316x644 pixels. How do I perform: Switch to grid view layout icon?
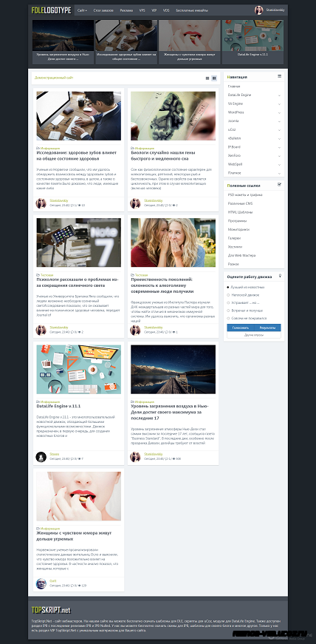tap(214, 78)
